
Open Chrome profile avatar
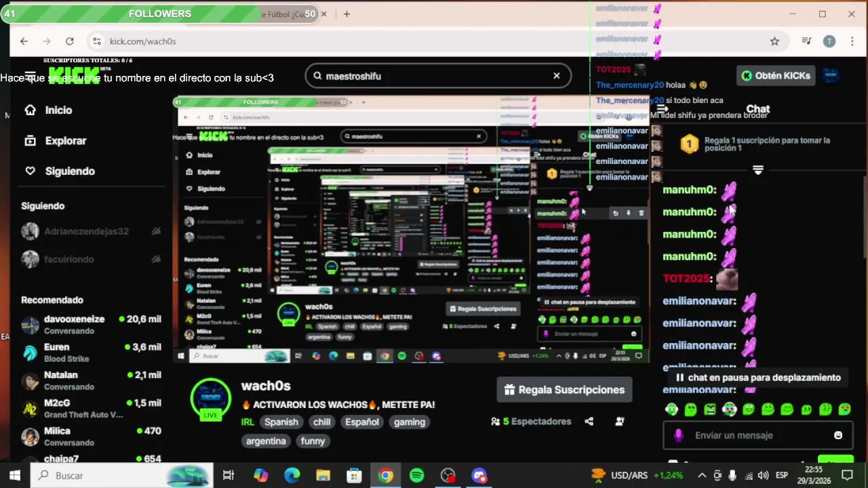point(829,41)
